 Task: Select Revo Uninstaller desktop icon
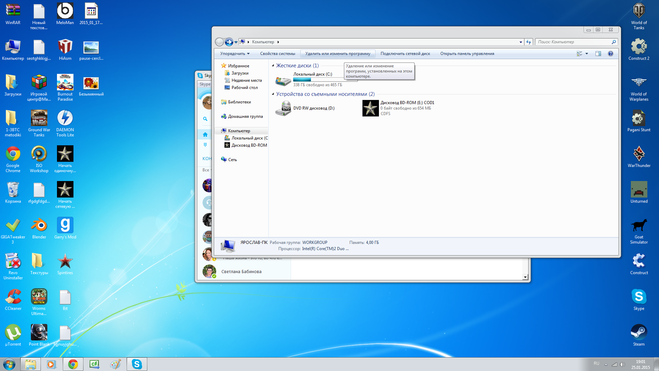point(13,266)
